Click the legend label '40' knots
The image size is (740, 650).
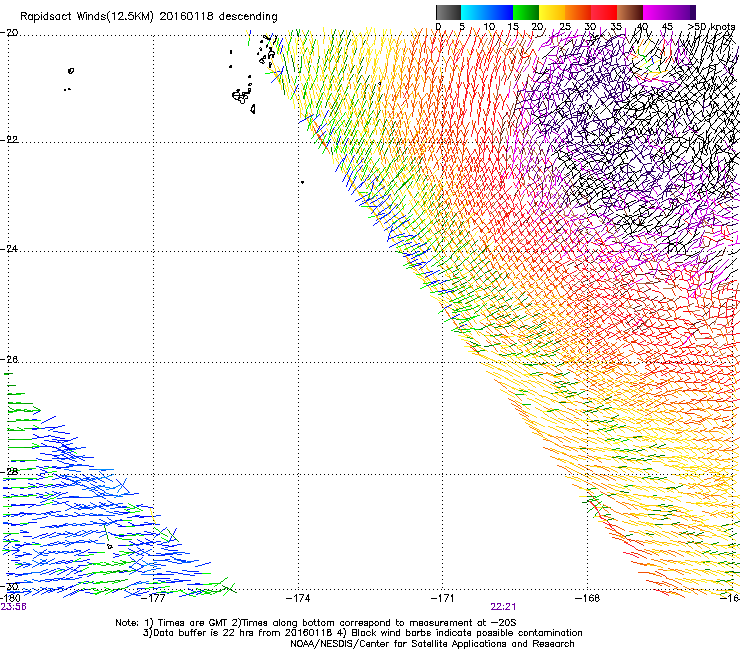pos(642,26)
